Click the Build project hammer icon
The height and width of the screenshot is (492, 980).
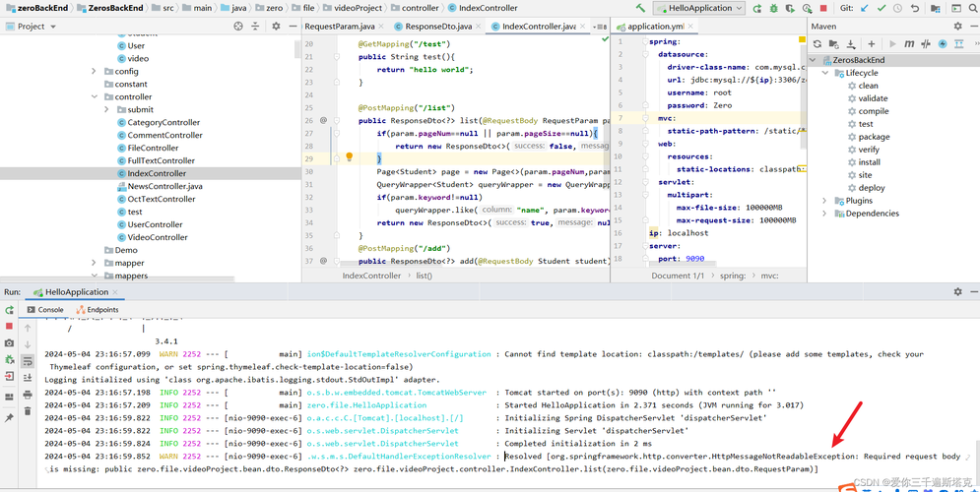(x=641, y=8)
